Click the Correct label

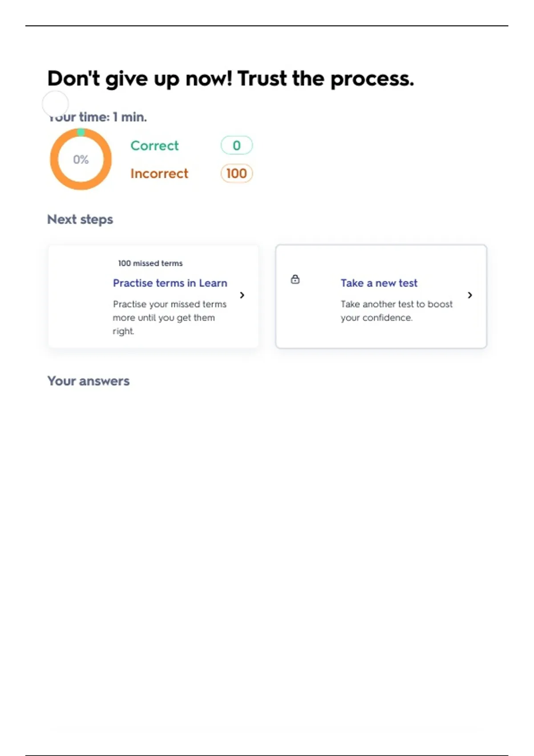tap(154, 145)
